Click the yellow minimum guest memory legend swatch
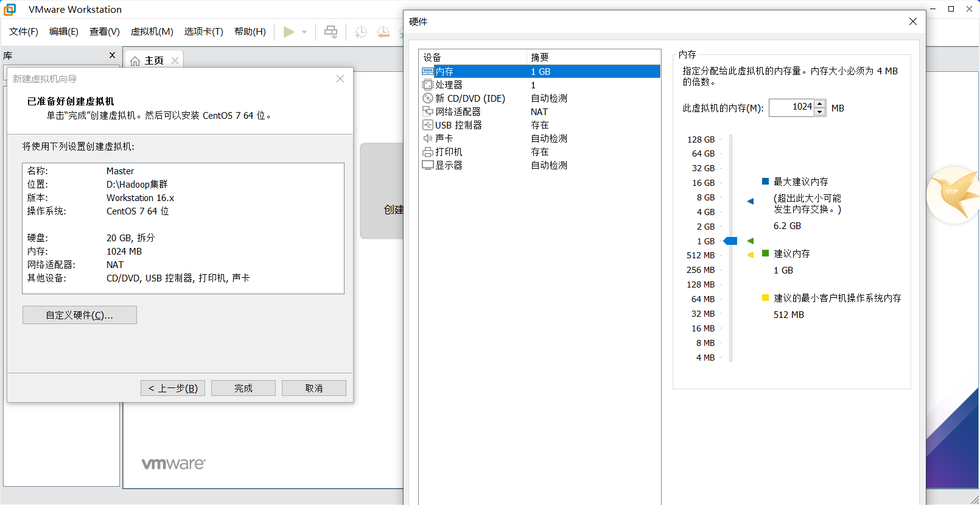The width and height of the screenshot is (980, 505). [765, 298]
